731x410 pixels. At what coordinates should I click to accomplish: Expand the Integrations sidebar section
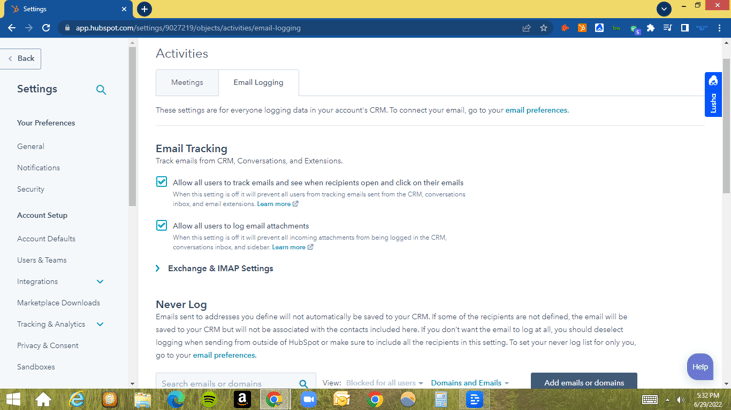pos(100,282)
